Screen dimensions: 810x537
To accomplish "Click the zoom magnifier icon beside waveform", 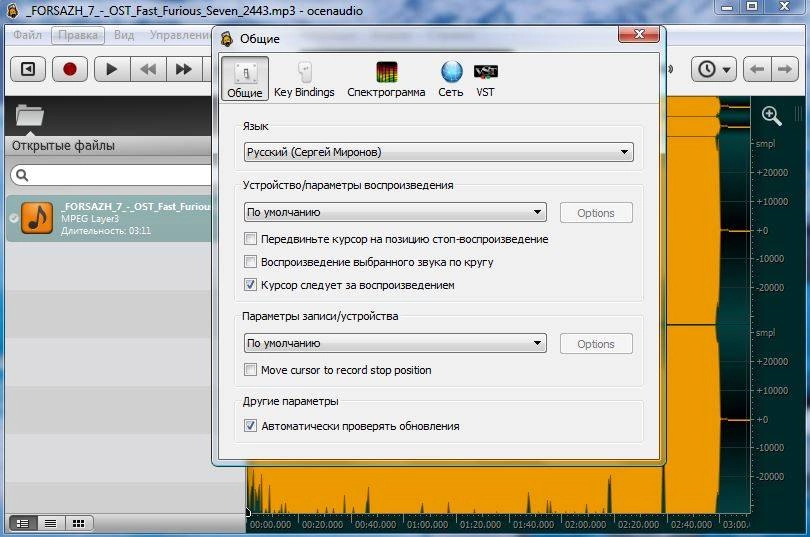I will (771, 116).
